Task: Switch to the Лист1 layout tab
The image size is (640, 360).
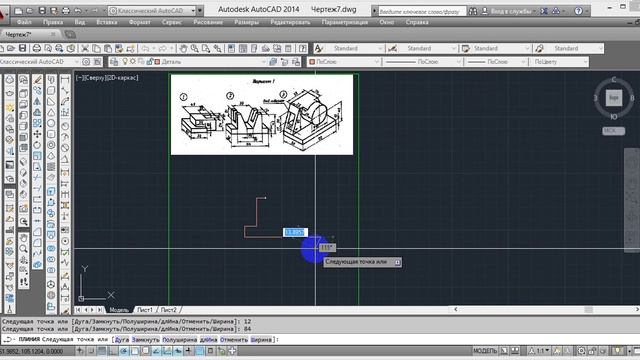Action: click(144, 310)
